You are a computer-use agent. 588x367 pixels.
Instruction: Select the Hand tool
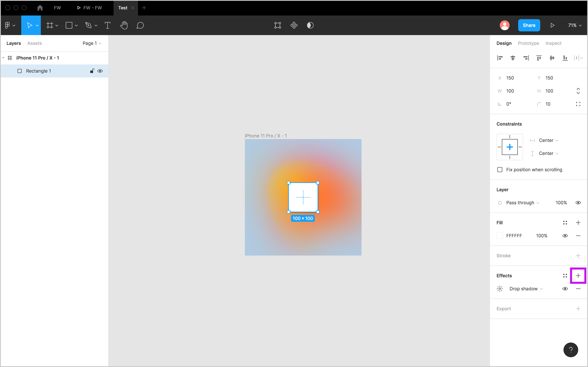point(124,25)
